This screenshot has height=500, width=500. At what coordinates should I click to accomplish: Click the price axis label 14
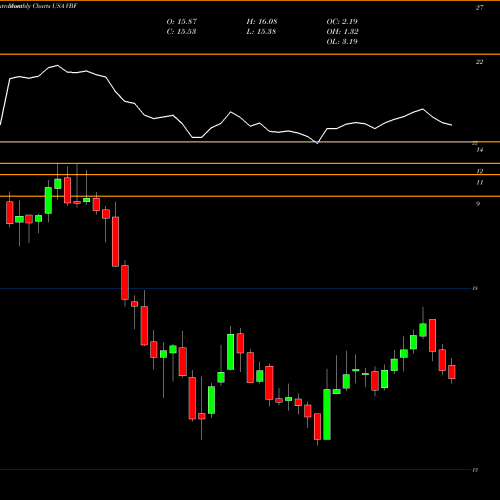(x=479, y=150)
